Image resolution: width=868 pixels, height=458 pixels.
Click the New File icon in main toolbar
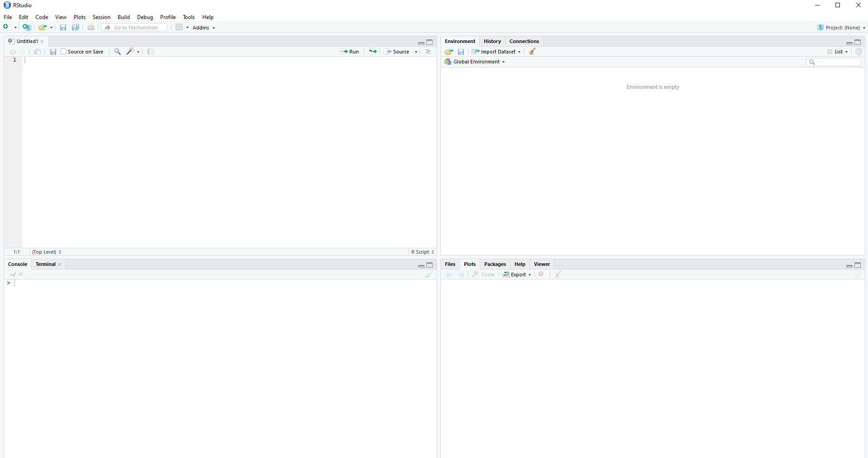(x=6, y=27)
